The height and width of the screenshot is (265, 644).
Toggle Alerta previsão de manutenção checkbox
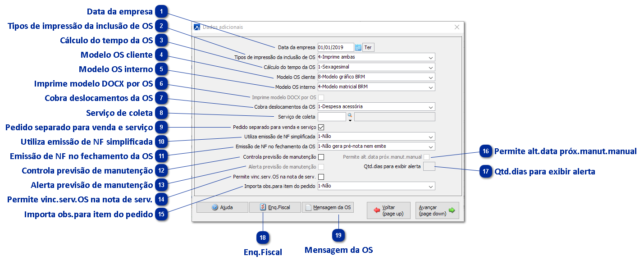pyautogui.click(x=321, y=167)
